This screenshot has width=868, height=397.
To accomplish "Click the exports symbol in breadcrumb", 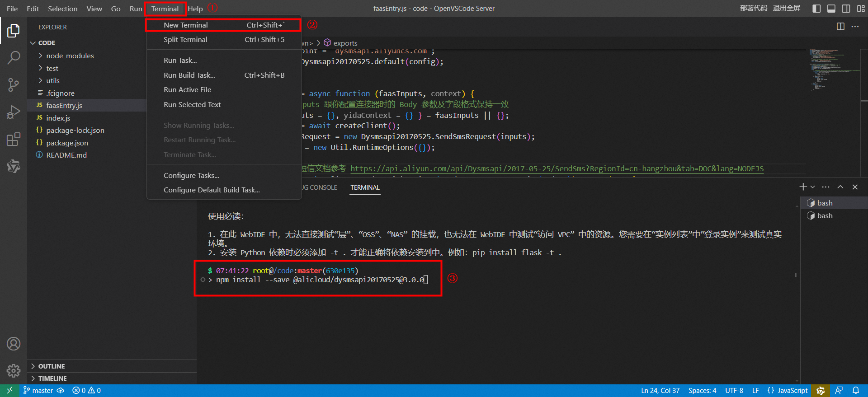I will tap(345, 43).
